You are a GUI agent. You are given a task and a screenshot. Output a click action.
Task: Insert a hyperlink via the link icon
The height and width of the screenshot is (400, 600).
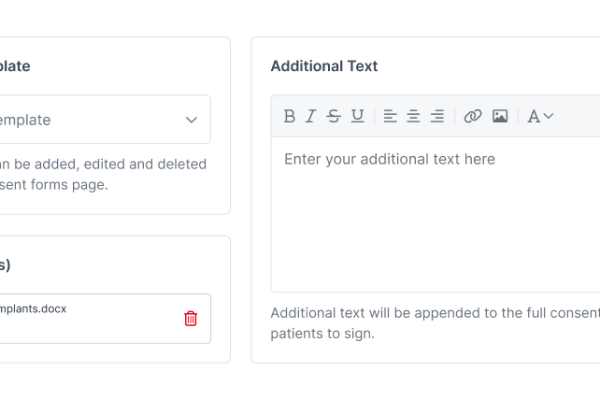(473, 116)
